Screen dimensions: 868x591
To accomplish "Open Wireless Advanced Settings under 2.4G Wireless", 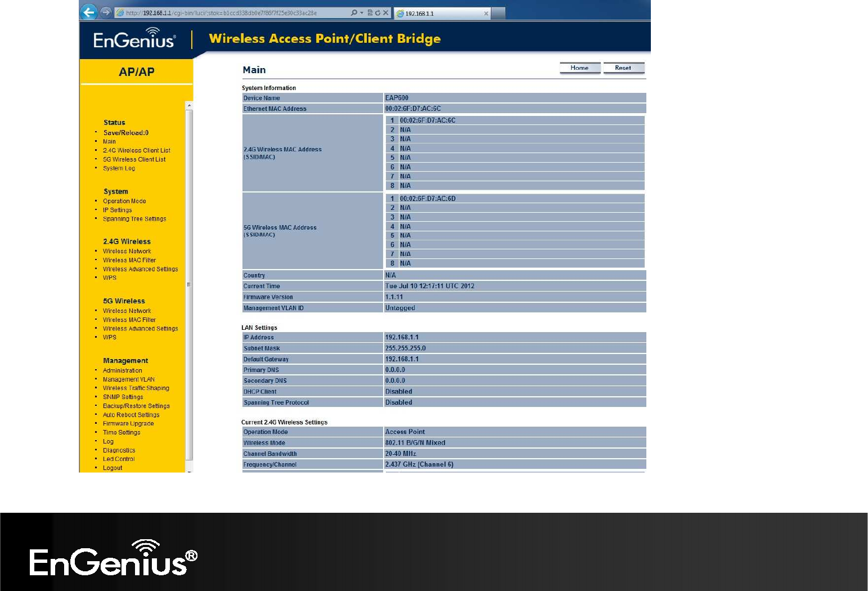I will click(141, 270).
